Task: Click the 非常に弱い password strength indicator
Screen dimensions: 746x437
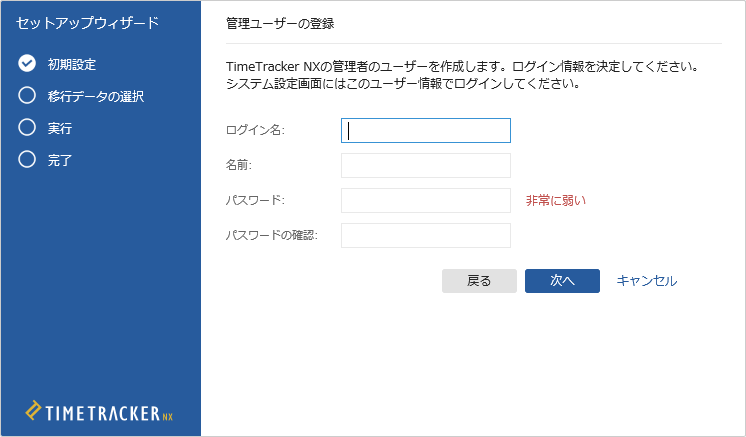Action: coord(555,200)
